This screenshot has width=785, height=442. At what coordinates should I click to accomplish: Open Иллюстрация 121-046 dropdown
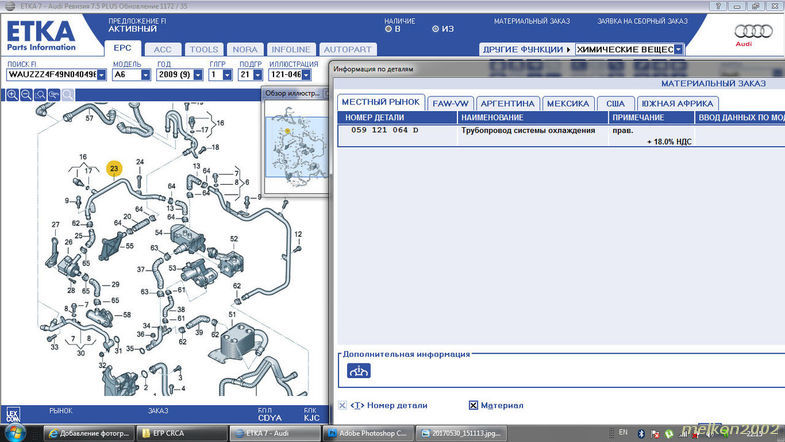pos(306,75)
